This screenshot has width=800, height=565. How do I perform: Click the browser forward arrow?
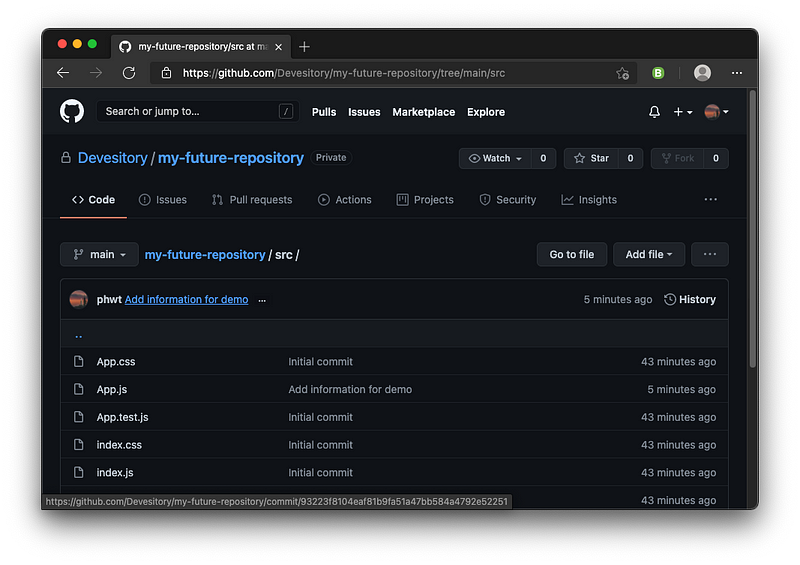tap(96, 73)
